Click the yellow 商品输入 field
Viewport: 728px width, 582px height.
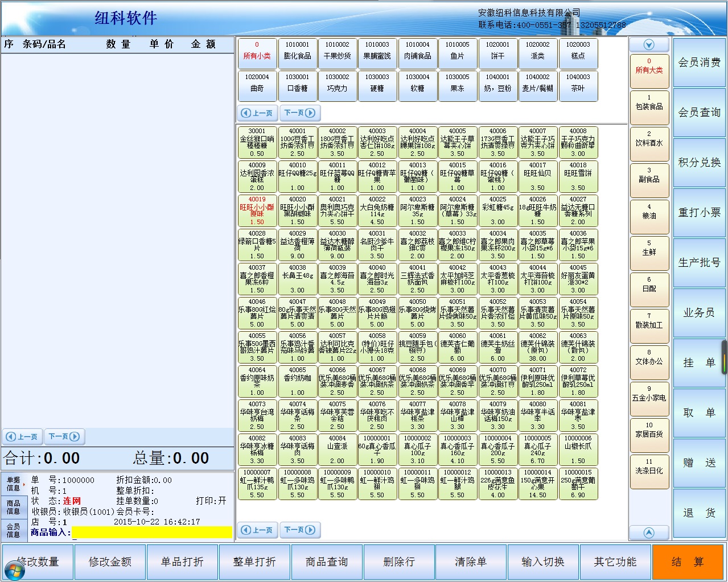(152, 533)
